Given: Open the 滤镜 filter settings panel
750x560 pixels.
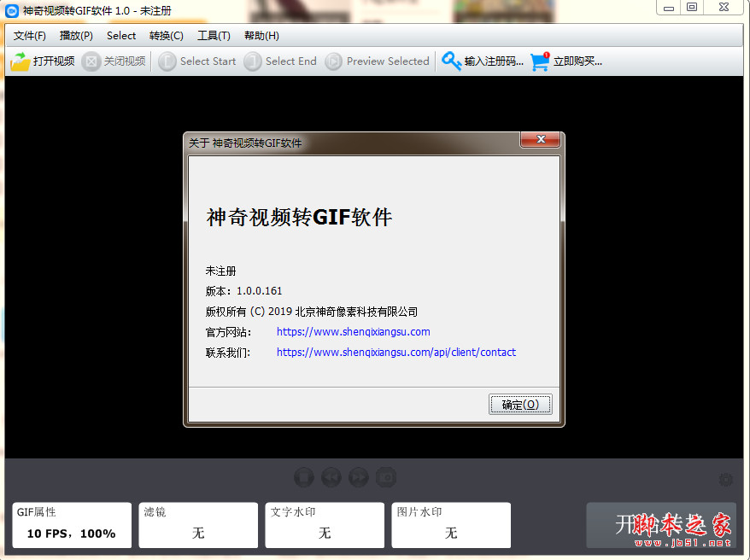Looking at the screenshot, I should click(197, 525).
